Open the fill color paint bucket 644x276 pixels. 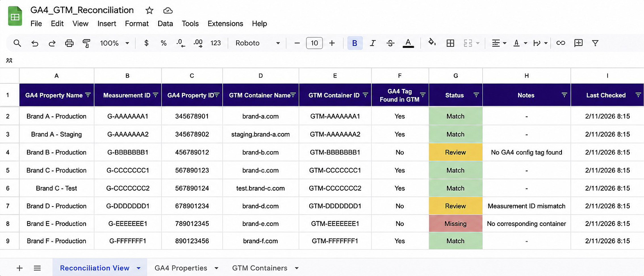(x=432, y=42)
